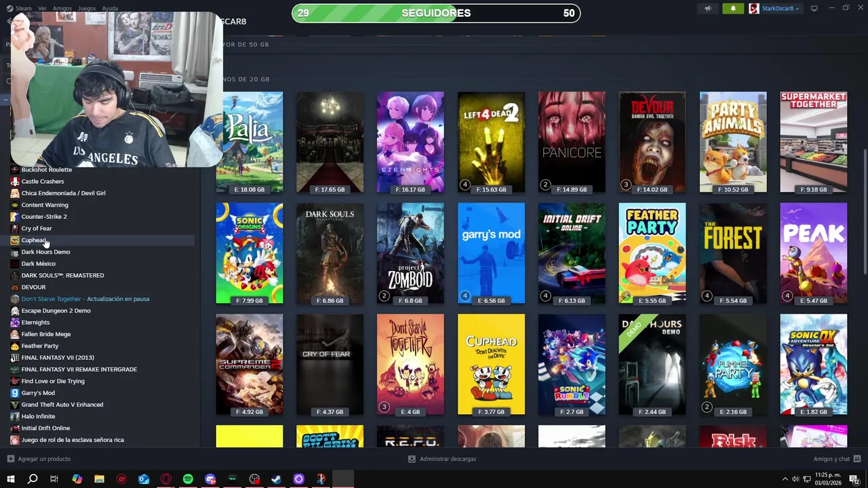Viewport: 868px width, 488px height.
Task: Open the announcements megaphone icon
Action: pos(708,9)
